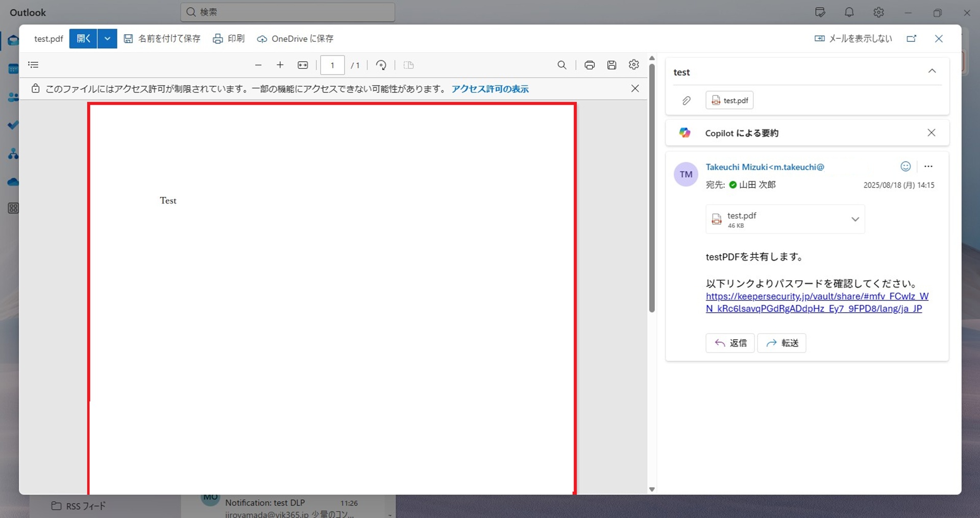This screenshot has width=980, height=518.
Task: Click the zoom in plus icon
Action: [280, 65]
